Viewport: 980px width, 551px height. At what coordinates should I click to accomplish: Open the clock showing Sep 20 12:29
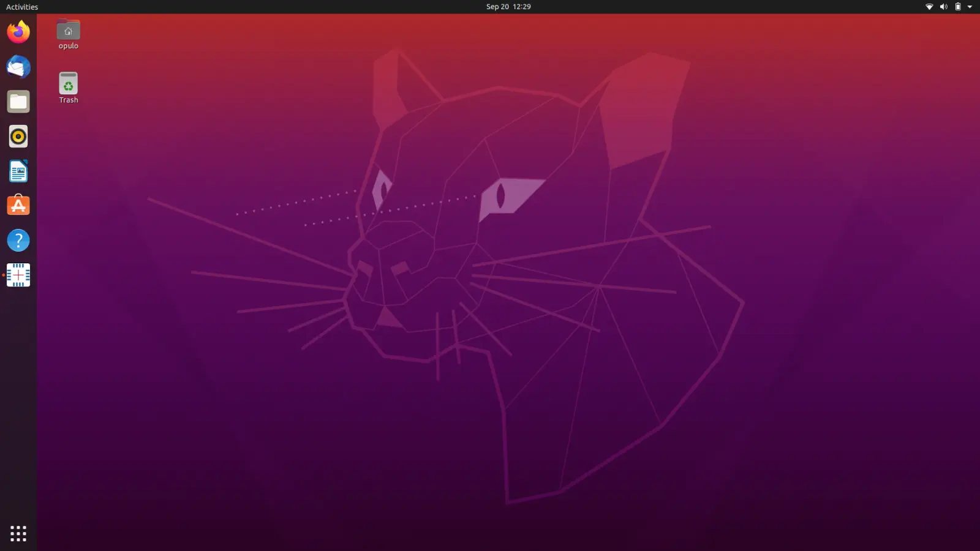pyautogui.click(x=508, y=7)
